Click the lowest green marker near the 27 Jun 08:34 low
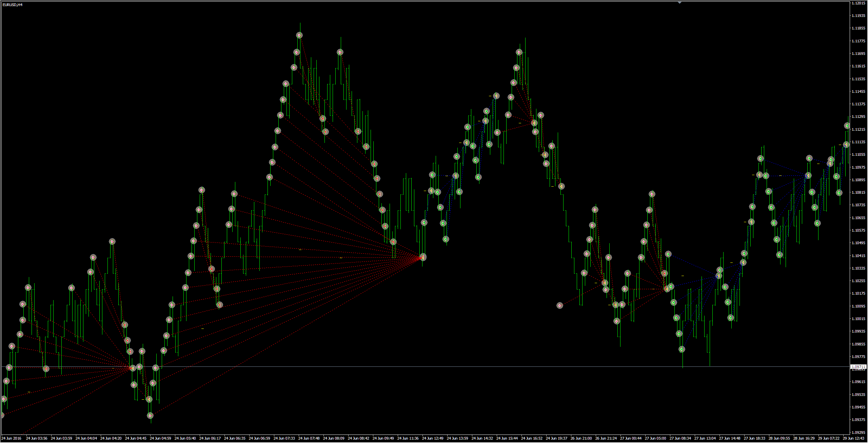 (x=682, y=349)
